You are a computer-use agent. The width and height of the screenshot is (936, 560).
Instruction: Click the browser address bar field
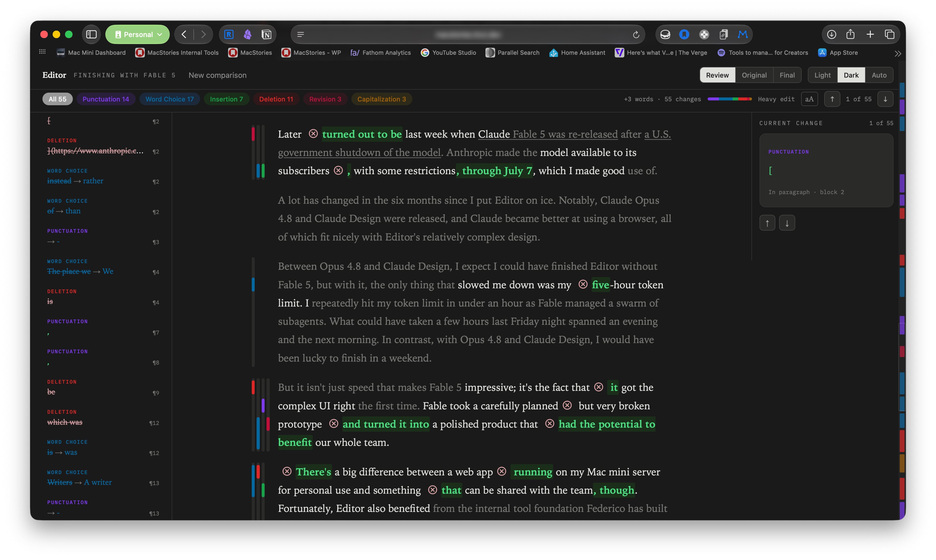[x=467, y=34]
